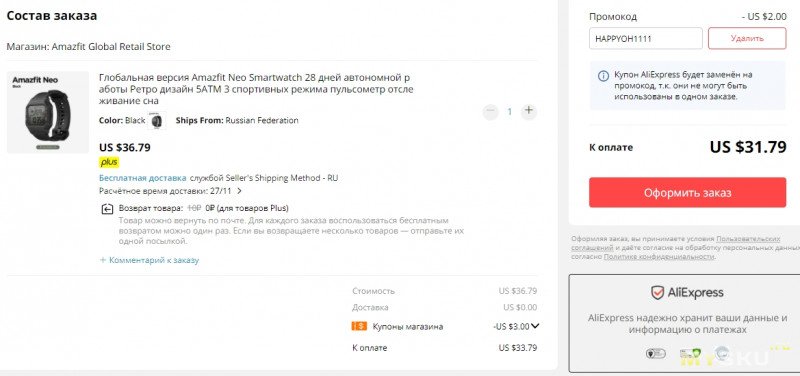Select the Black color swatch thumbnail
Viewport: 800px width, 376px height.
tap(157, 121)
